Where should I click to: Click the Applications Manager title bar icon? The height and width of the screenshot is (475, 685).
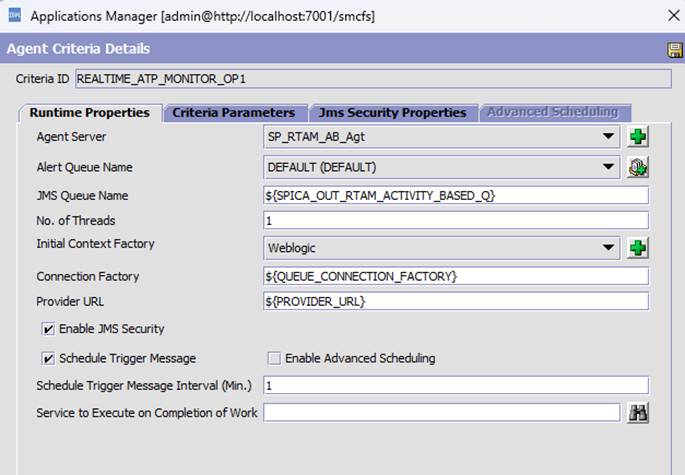[14, 16]
